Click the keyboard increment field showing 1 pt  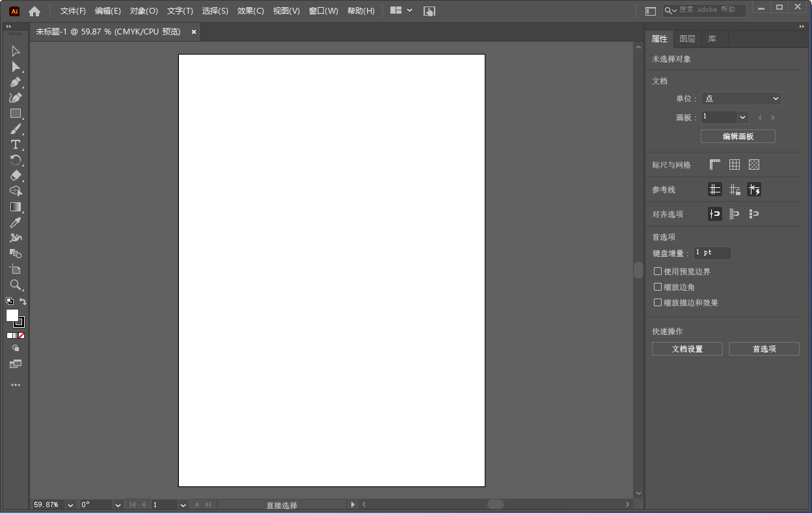pos(712,253)
